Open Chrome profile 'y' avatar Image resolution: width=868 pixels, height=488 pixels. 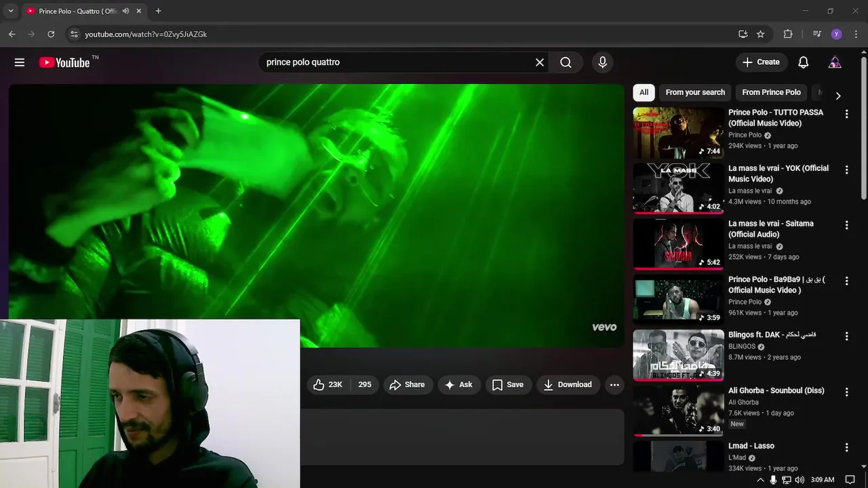(x=836, y=34)
